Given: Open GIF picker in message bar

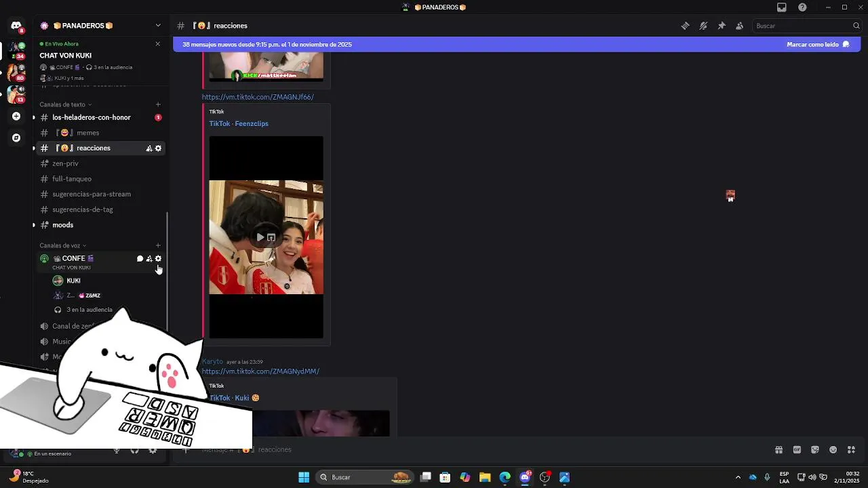Looking at the screenshot, I should pyautogui.click(x=797, y=449).
